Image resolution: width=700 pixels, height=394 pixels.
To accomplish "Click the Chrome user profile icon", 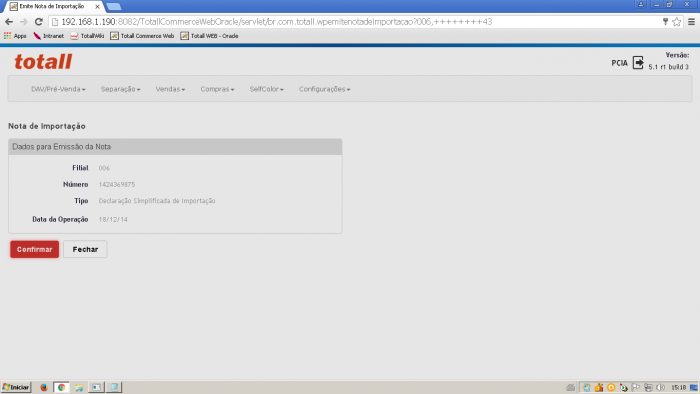I will click(x=641, y=4).
